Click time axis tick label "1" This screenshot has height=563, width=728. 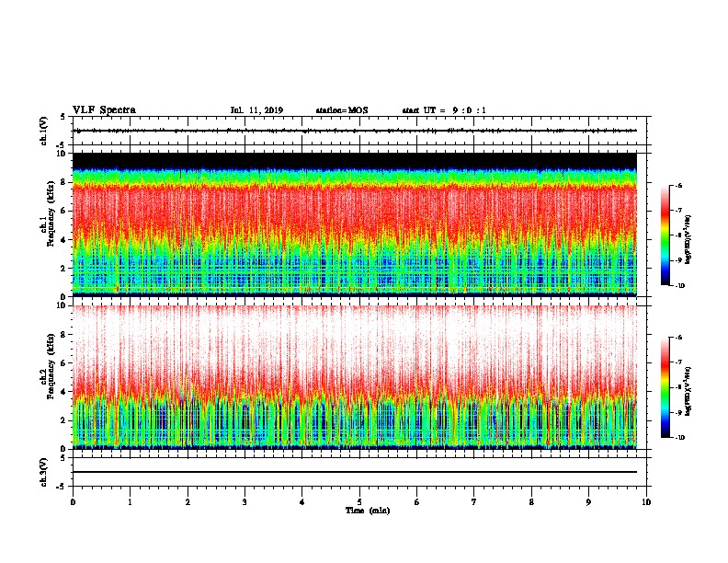point(130,502)
